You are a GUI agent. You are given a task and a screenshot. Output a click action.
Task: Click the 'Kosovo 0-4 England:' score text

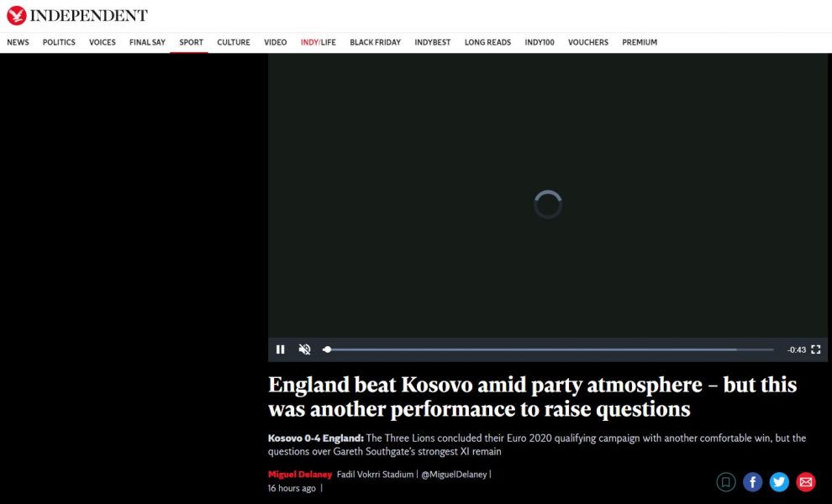tap(316, 438)
